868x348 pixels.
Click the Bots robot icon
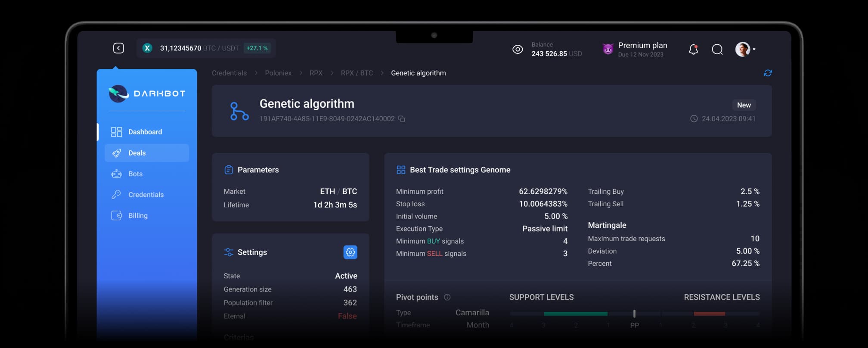tap(116, 174)
